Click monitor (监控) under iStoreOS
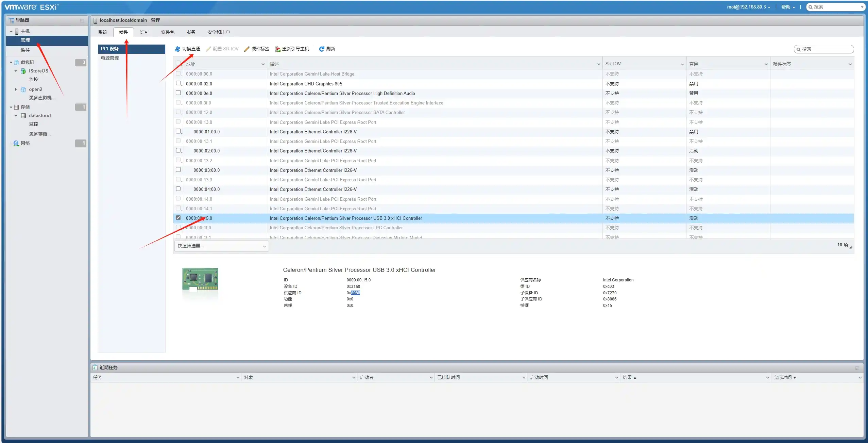Viewport: 868px width, 443px height. pyautogui.click(x=34, y=80)
